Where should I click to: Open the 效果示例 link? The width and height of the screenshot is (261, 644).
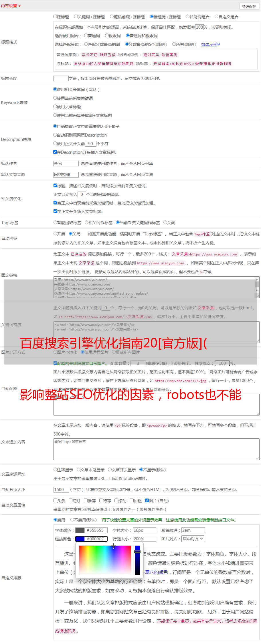point(210,44)
